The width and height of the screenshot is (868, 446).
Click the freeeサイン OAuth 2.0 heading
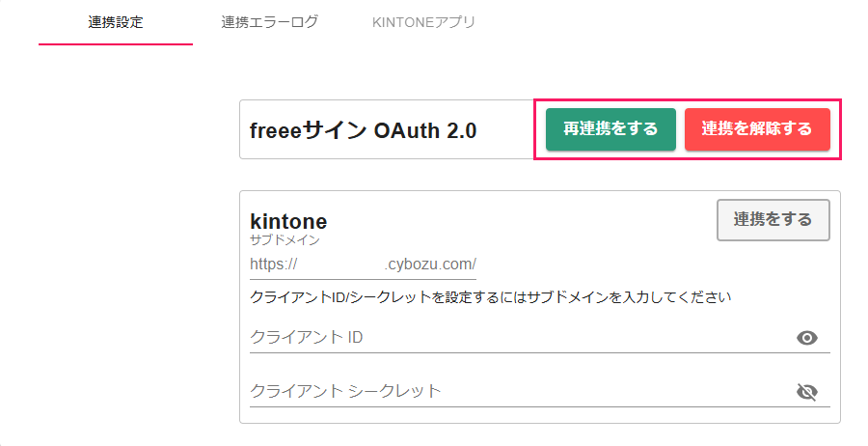[x=364, y=130]
